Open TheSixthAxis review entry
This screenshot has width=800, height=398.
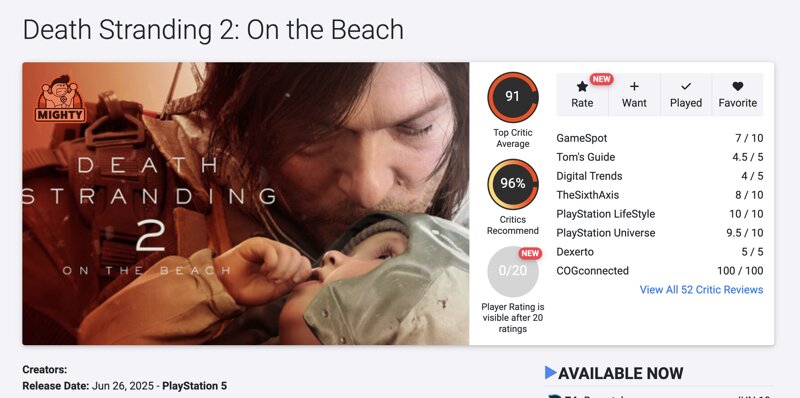click(x=660, y=195)
